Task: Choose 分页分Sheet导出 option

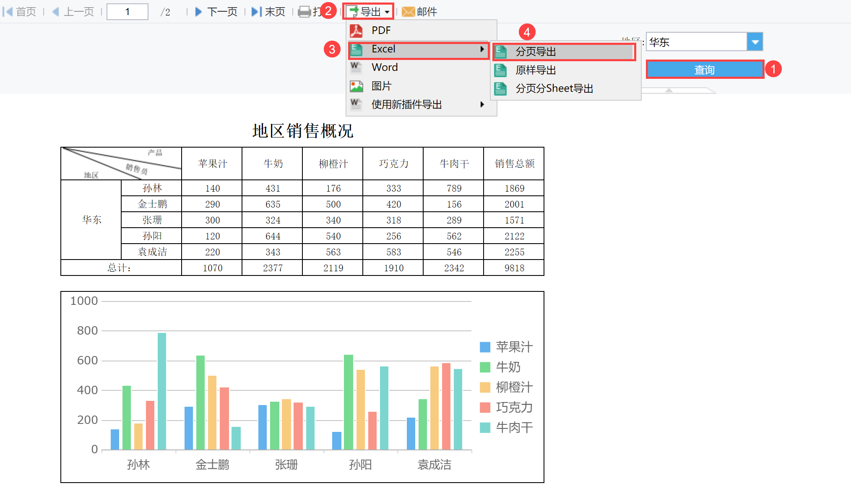Action: pos(554,88)
